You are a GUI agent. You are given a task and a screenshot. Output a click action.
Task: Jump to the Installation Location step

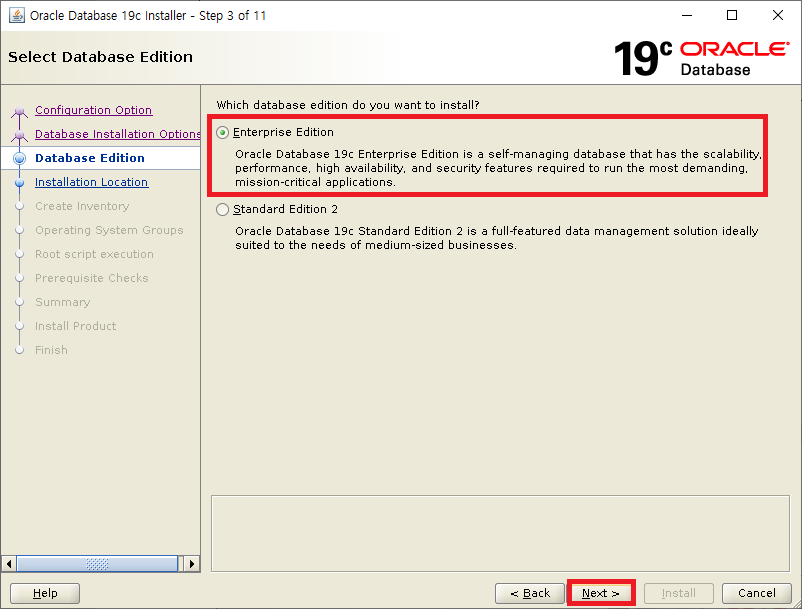click(92, 182)
